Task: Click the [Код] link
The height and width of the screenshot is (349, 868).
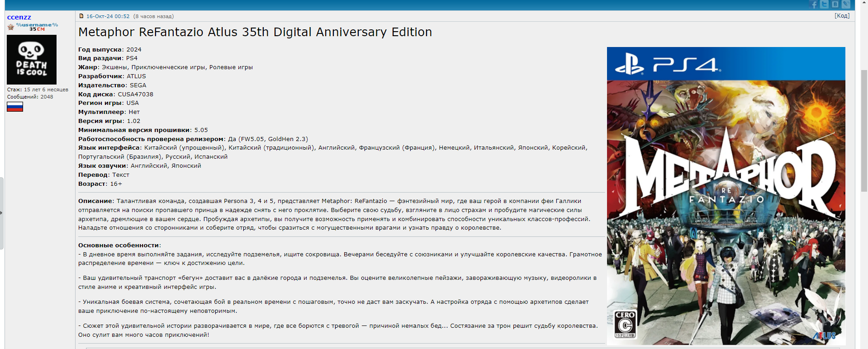Action: point(842,16)
